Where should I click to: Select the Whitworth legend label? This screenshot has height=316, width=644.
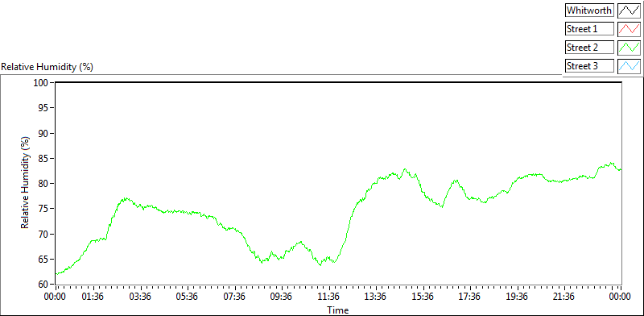(589, 10)
